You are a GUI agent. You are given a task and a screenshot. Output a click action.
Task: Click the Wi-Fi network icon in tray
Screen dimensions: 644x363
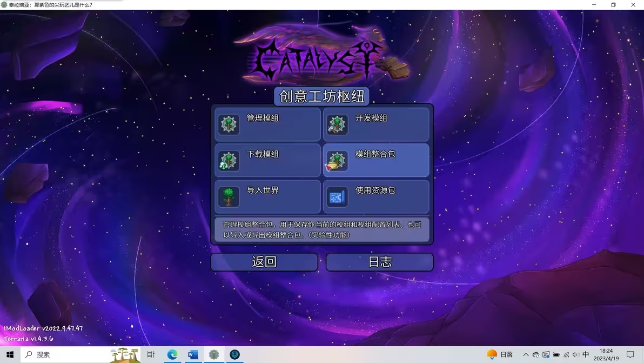[x=567, y=355]
